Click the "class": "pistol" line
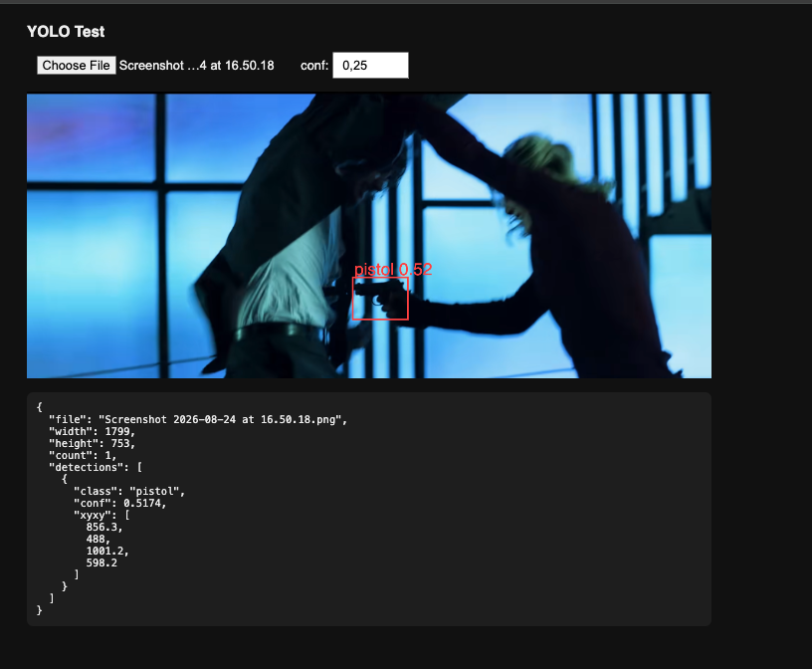The image size is (812, 669). [x=129, y=491]
